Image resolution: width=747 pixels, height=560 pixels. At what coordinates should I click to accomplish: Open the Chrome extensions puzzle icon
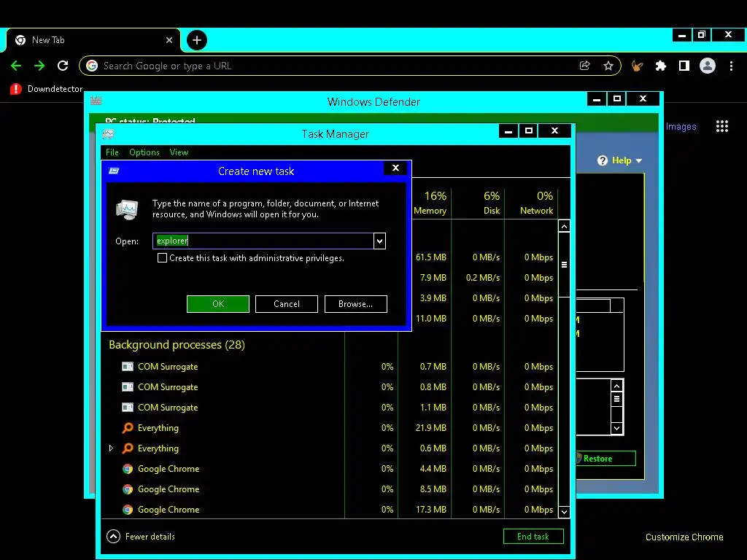click(660, 66)
